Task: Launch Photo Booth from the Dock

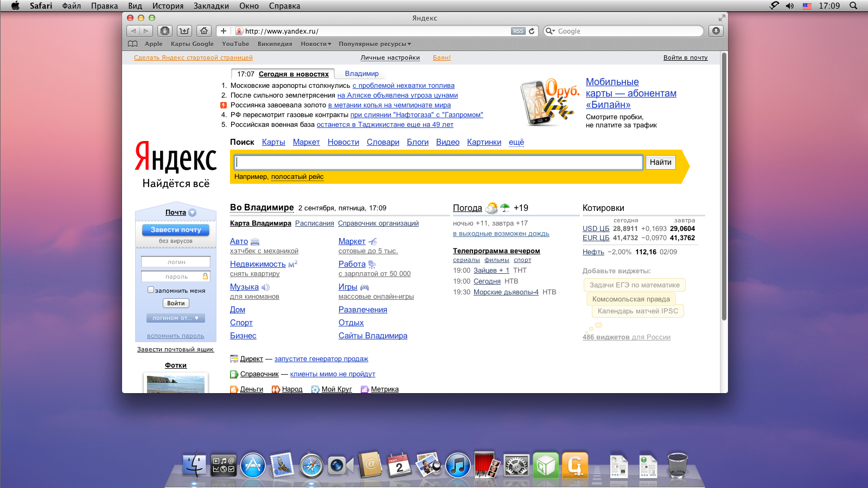Action: click(487, 465)
